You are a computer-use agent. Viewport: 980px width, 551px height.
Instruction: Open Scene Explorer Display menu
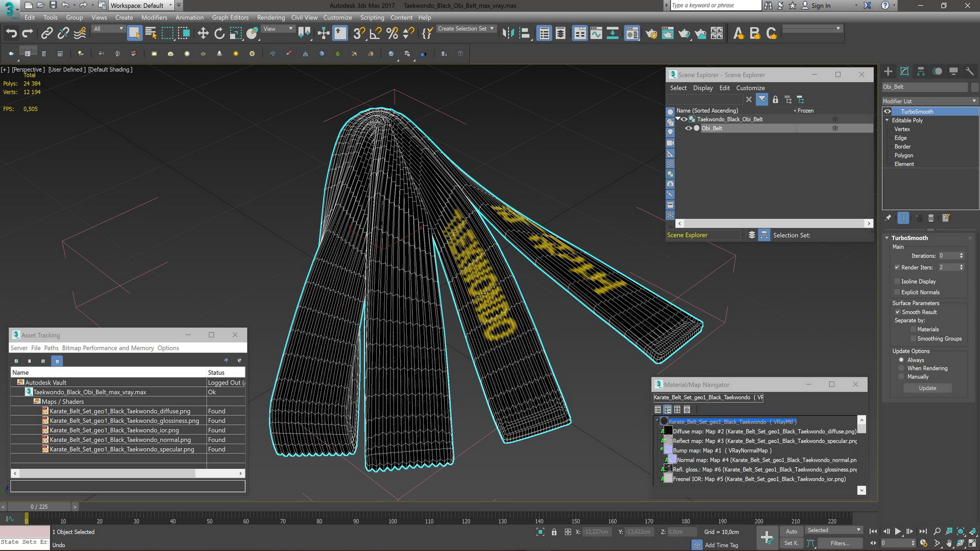702,88
